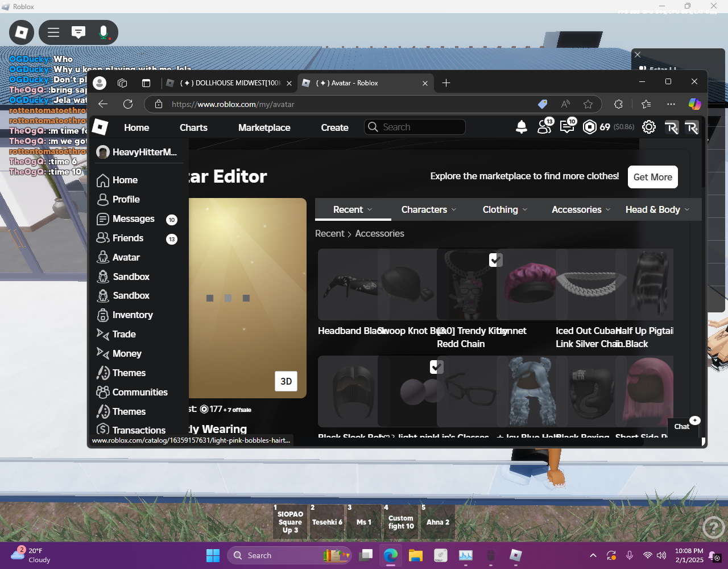Select hotbar slot Custom fight 10
728x569 pixels.
[401, 522]
